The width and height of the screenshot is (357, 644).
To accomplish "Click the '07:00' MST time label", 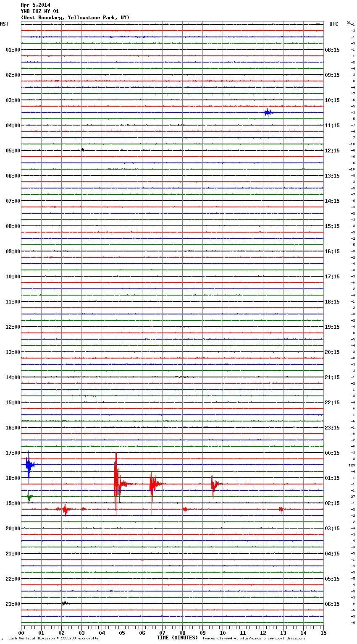I will [13, 201].
